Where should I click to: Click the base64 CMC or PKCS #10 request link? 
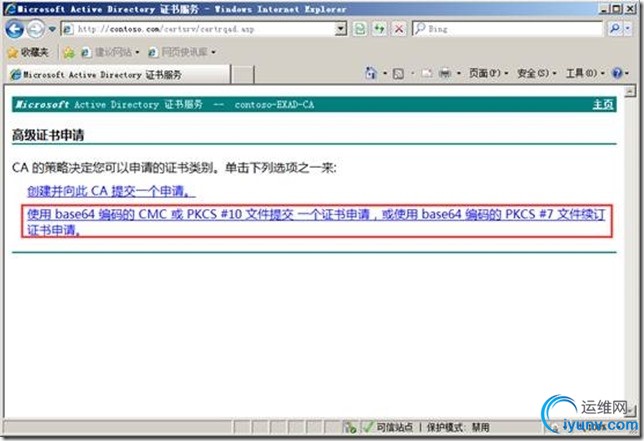coord(316,221)
